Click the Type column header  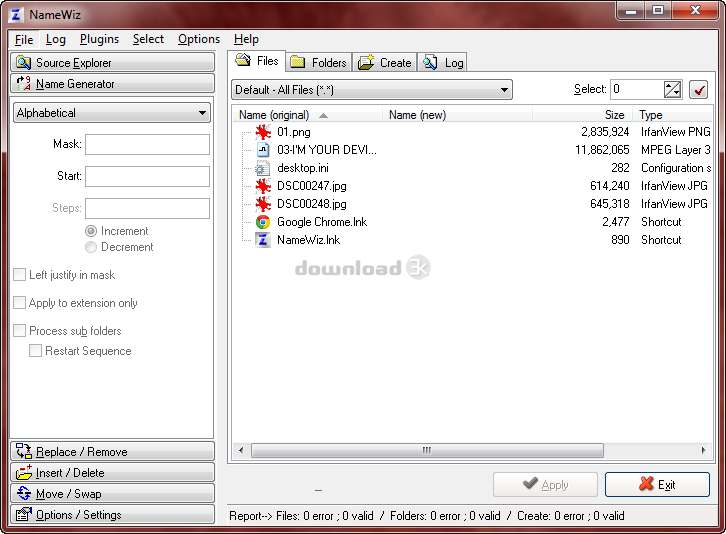[673, 115]
